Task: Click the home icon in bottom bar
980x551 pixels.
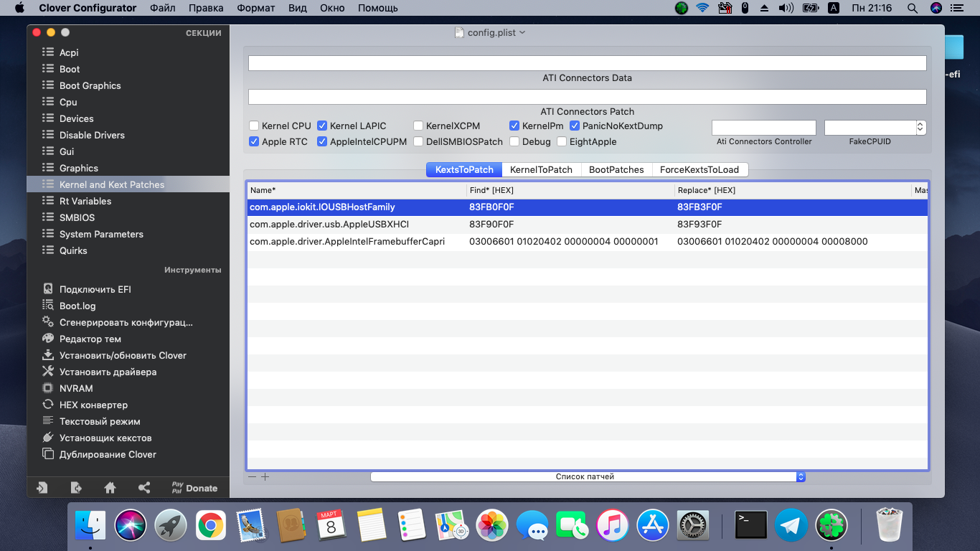Action: [x=110, y=488]
